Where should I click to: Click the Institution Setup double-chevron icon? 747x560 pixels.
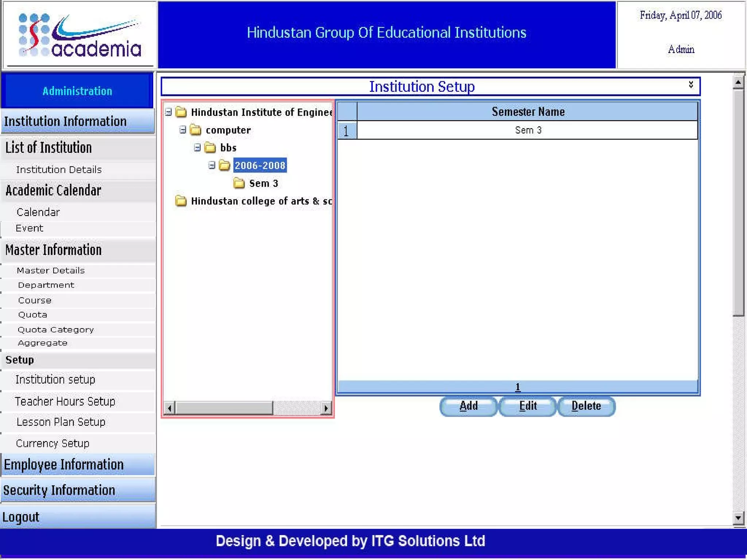pos(691,85)
